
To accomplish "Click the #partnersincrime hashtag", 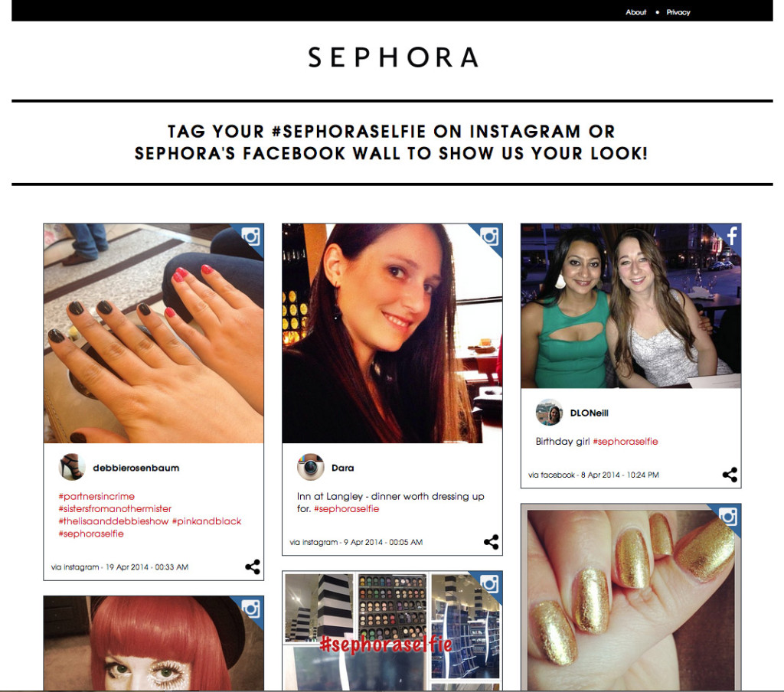I will (96, 497).
